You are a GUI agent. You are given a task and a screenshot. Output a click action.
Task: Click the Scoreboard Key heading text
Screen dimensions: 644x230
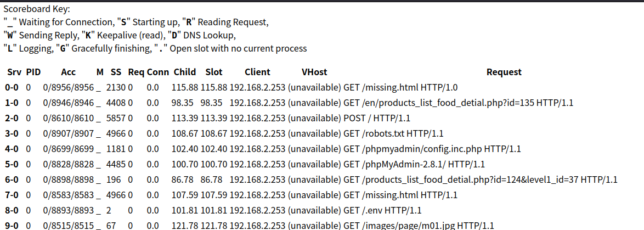pos(37,9)
